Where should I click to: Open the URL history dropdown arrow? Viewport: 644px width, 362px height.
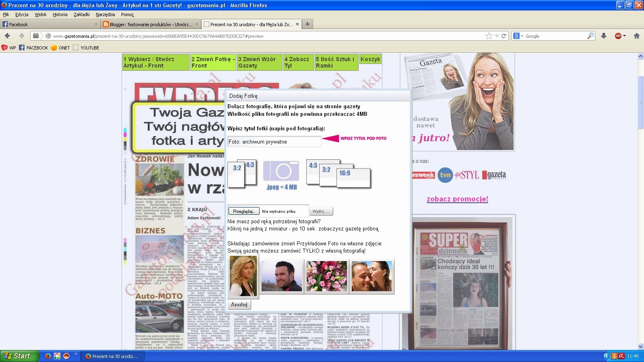coord(497,36)
